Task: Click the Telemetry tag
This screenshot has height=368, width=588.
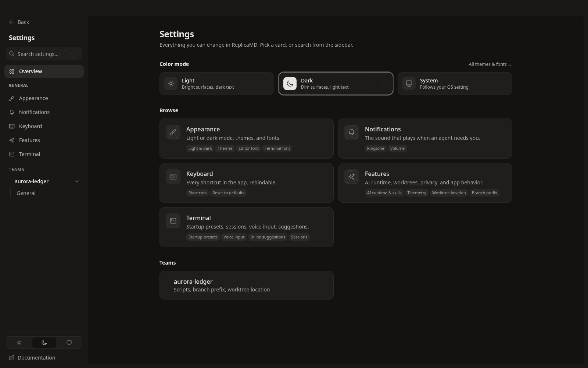Action: tap(417, 193)
